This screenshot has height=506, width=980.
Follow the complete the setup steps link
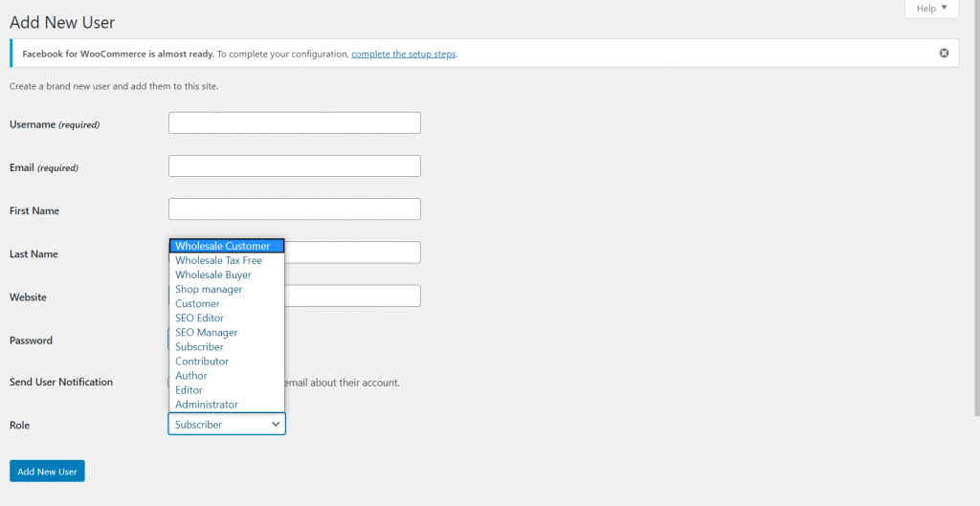403,54
